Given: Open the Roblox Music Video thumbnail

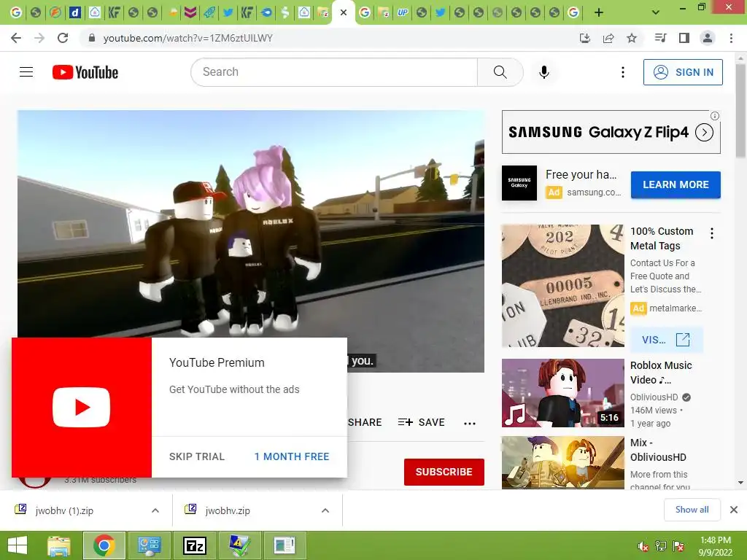Looking at the screenshot, I should coord(562,393).
